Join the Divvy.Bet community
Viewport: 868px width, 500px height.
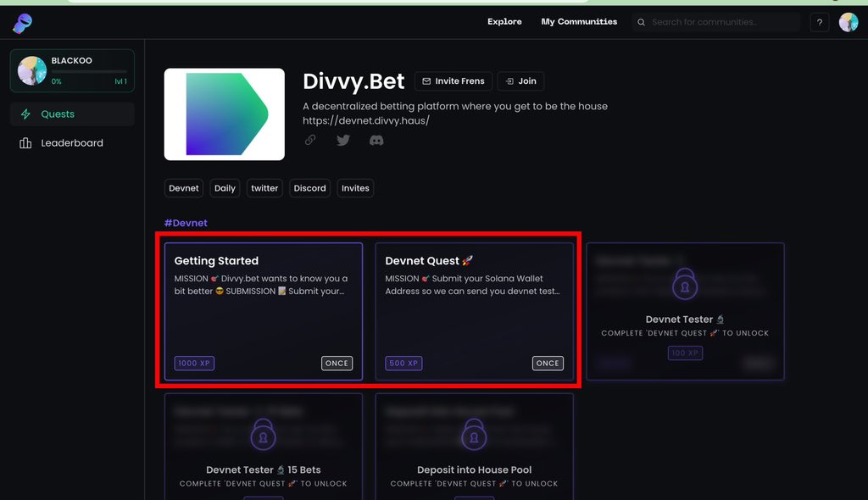pyautogui.click(x=521, y=81)
